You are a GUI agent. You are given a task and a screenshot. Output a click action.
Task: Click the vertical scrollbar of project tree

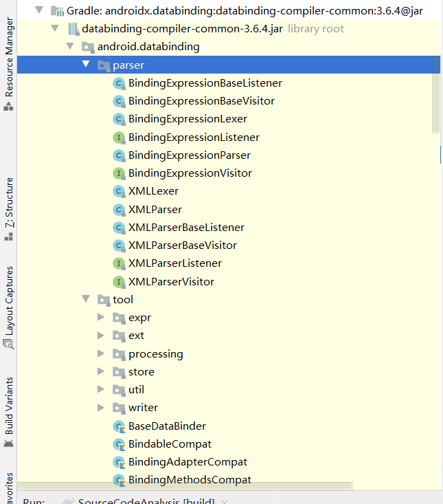(x=435, y=94)
